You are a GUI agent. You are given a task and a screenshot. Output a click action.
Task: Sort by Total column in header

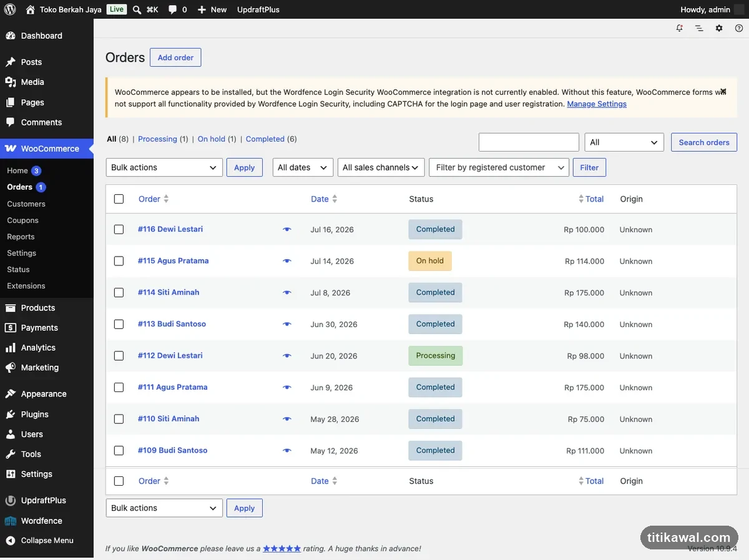point(591,199)
